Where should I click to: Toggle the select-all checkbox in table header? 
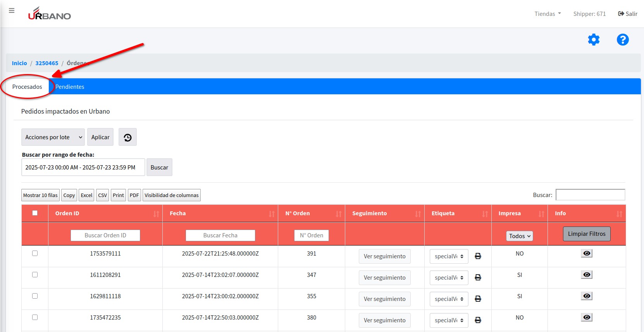[35, 213]
